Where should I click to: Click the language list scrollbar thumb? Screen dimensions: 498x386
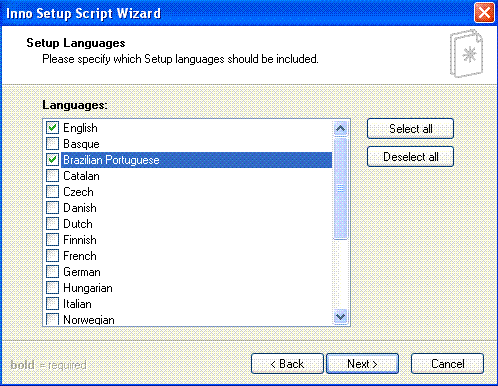point(340,188)
